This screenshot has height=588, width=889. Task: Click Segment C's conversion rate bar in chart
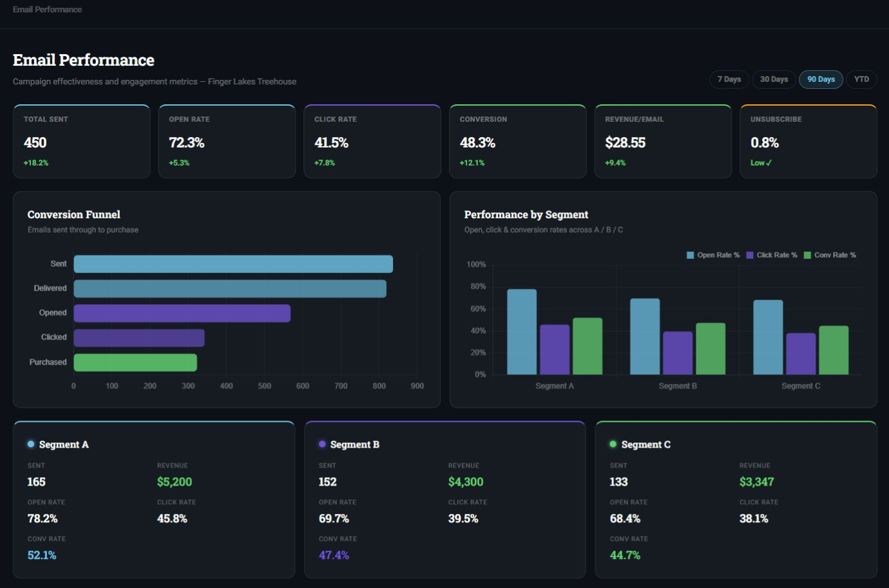pyautogui.click(x=834, y=350)
